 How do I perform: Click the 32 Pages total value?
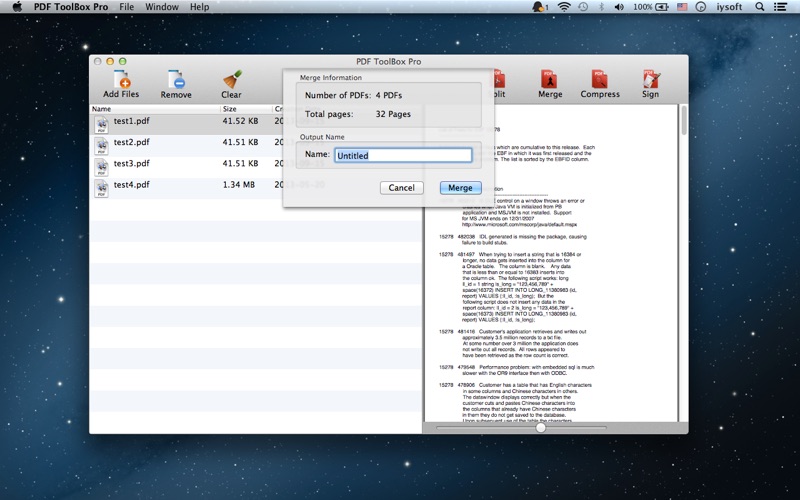pyautogui.click(x=393, y=114)
